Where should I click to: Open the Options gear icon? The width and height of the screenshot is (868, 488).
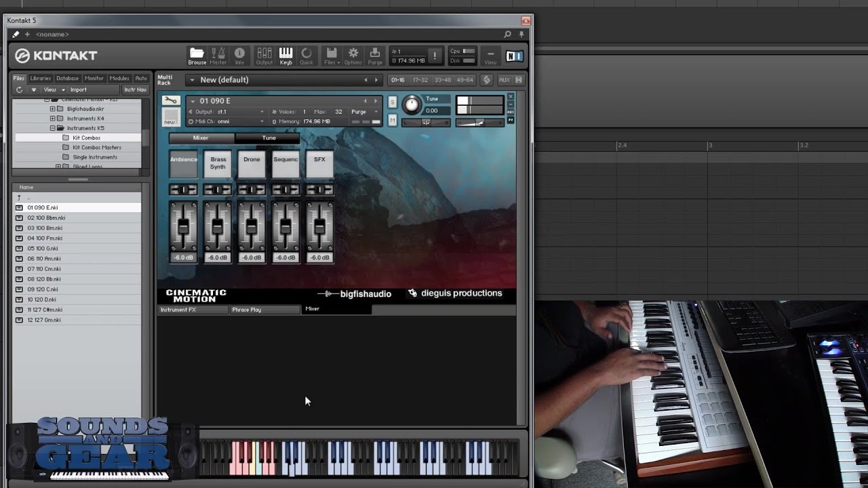(353, 56)
